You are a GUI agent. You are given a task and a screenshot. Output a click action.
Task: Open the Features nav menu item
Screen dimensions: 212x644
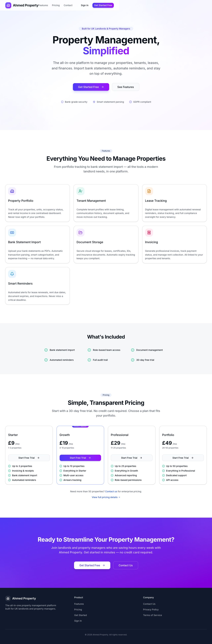(43, 5)
